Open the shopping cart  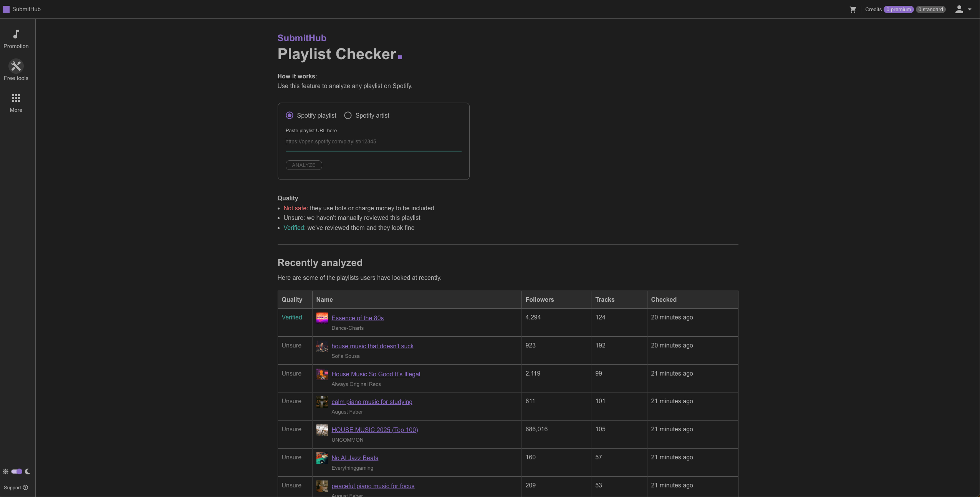click(853, 9)
